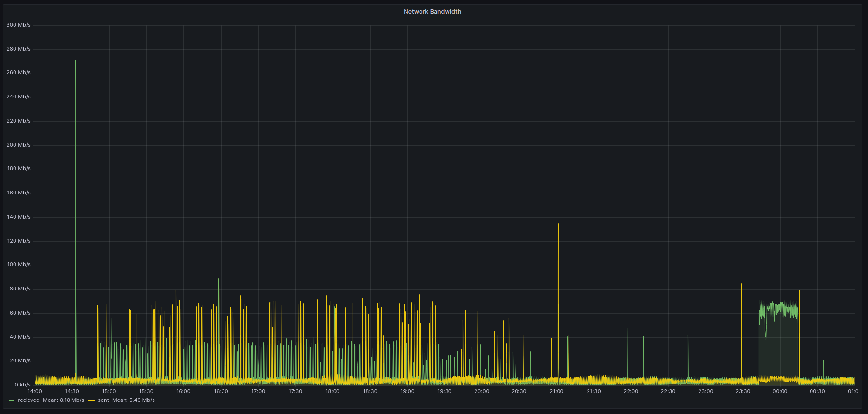Click the green spike peak at 16:30
Viewport: 868px width, 414px height.
(x=219, y=279)
